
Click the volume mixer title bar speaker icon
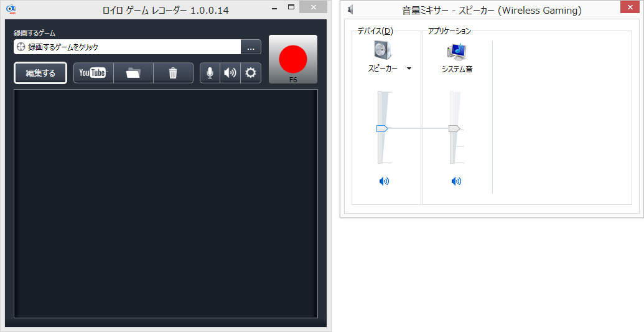point(350,9)
